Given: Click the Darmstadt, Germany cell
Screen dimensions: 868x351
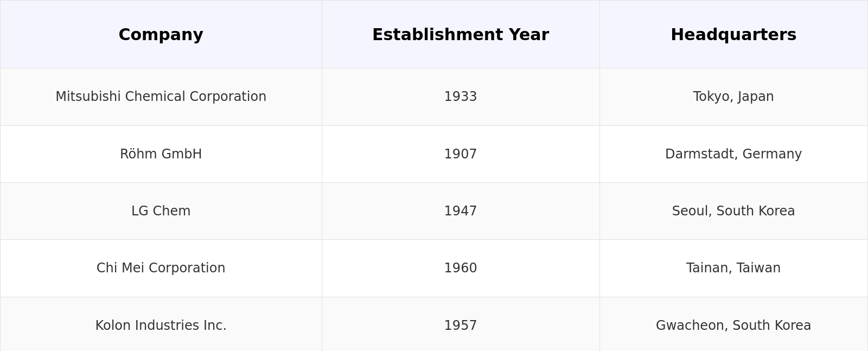Looking at the screenshot, I should point(733,154).
